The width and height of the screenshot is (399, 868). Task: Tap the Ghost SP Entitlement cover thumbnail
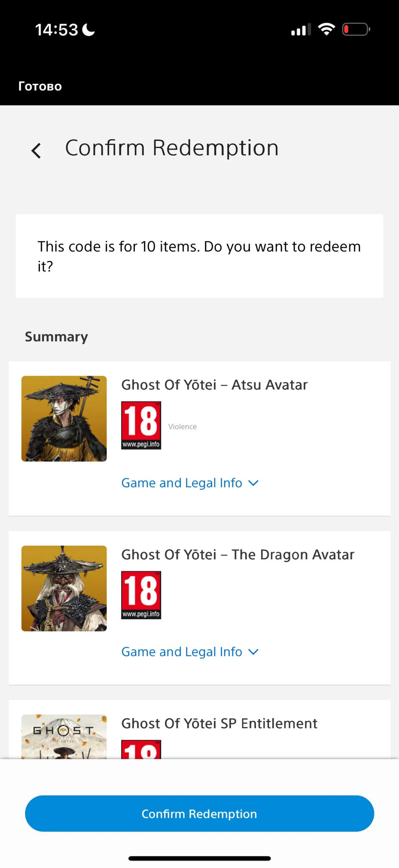(x=64, y=736)
